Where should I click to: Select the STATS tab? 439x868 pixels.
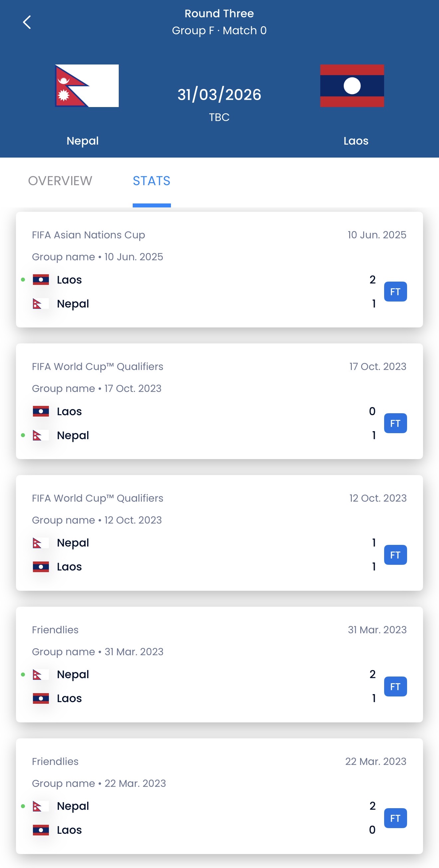click(x=151, y=181)
